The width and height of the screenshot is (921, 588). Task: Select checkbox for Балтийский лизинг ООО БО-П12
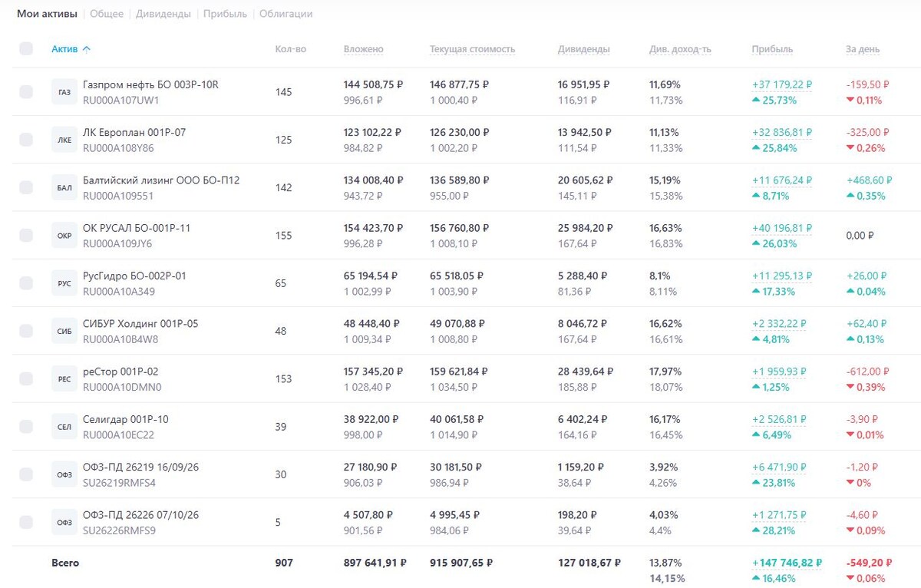coord(26,187)
